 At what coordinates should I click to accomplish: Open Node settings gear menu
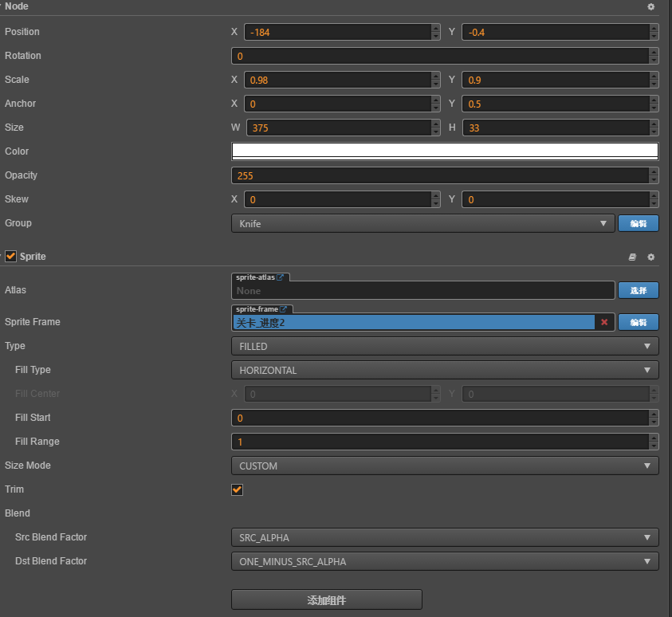(x=650, y=7)
